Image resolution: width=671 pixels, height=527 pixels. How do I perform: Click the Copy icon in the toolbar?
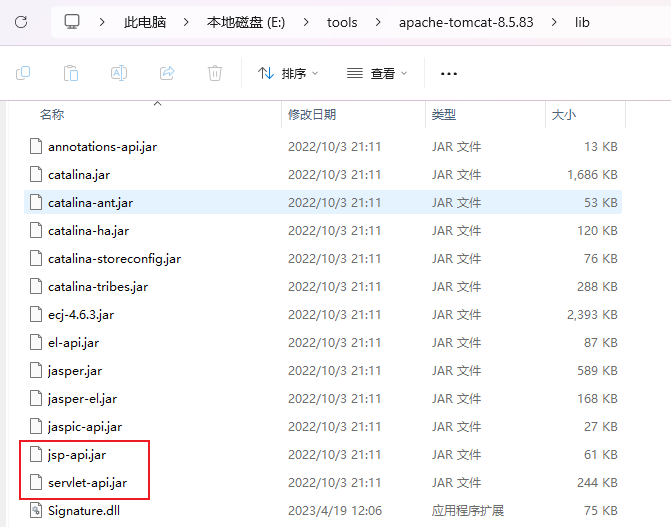tap(23, 73)
